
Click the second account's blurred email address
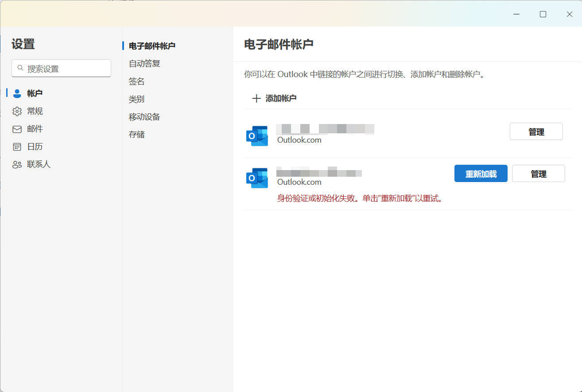(319, 172)
